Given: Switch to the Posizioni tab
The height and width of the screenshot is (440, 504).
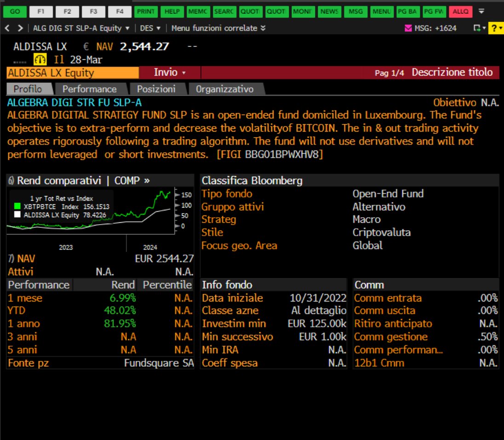Looking at the screenshot, I should [x=156, y=89].
